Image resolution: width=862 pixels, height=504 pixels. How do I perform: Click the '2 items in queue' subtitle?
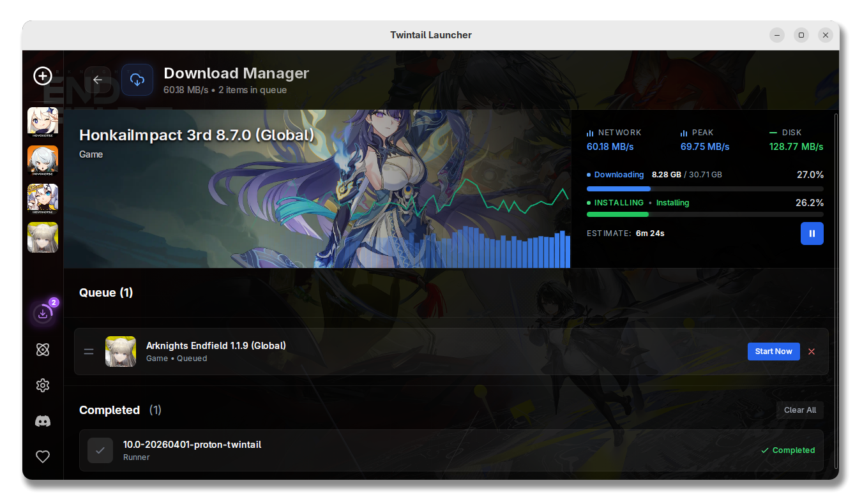pos(252,90)
